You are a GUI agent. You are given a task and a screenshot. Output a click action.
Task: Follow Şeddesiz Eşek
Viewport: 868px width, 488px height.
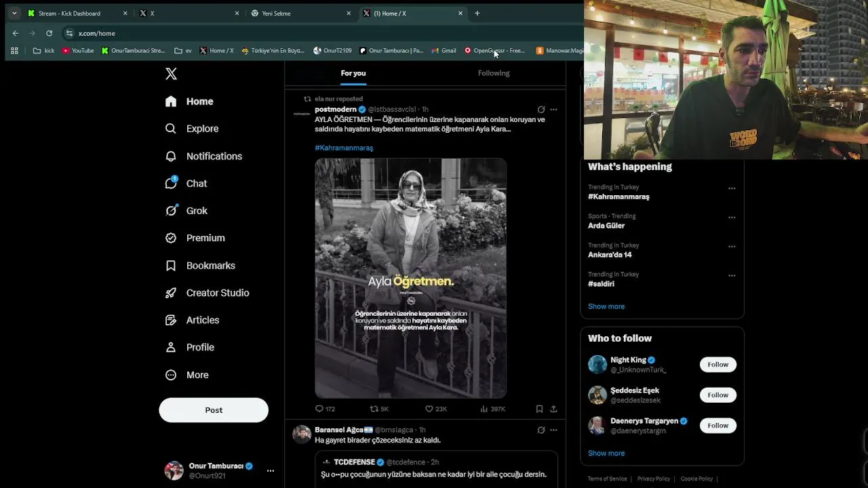pos(717,395)
